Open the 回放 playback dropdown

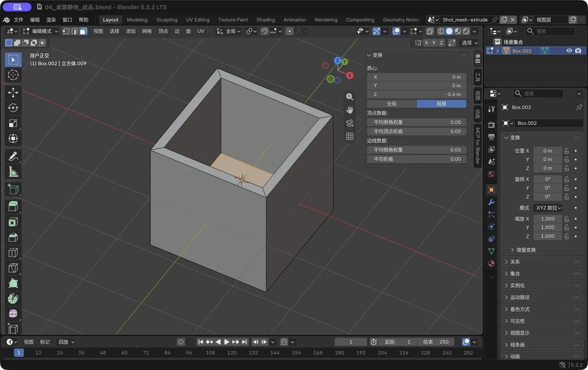[67, 342]
